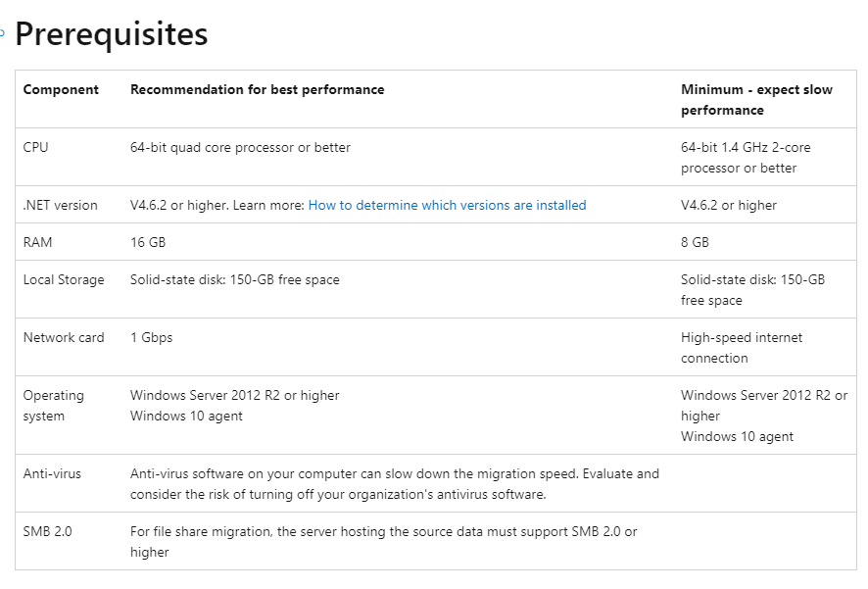Click the 'Minimum - expect slow performance' header
Viewport: 868px width, 589px height.
point(756,99)
